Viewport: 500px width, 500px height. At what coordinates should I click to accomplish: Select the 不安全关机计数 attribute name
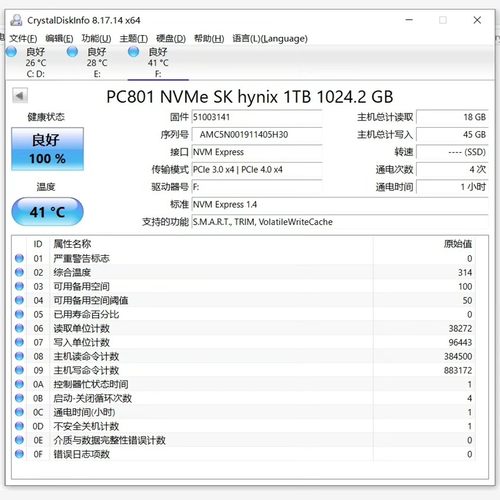click(86, 426)
